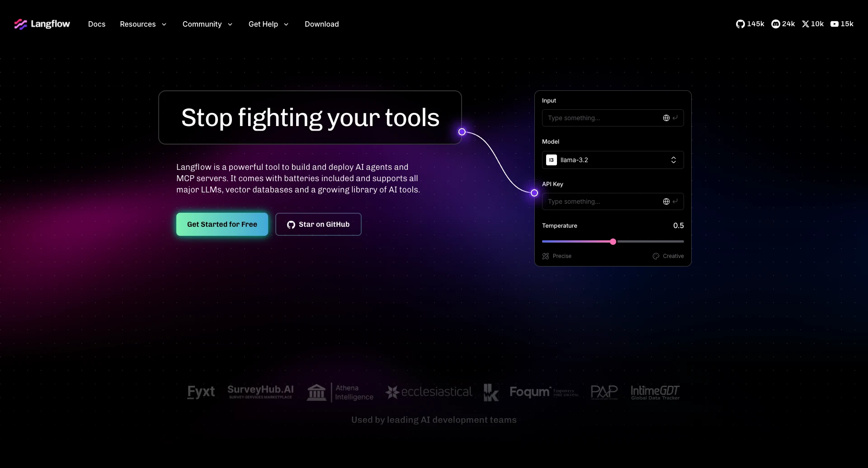Click the Precise label
This screenshot has height=468, width=868.
pos(562,256)
